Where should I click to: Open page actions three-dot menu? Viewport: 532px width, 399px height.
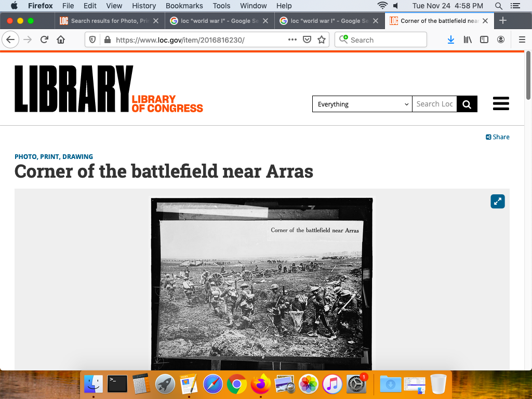click(x=292, y=40)
